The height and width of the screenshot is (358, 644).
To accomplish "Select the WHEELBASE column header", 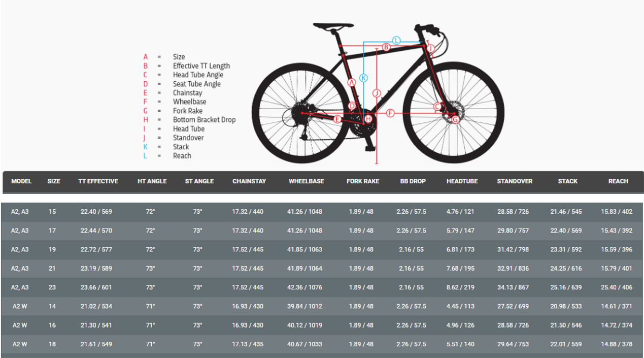I will click(306, 181).
